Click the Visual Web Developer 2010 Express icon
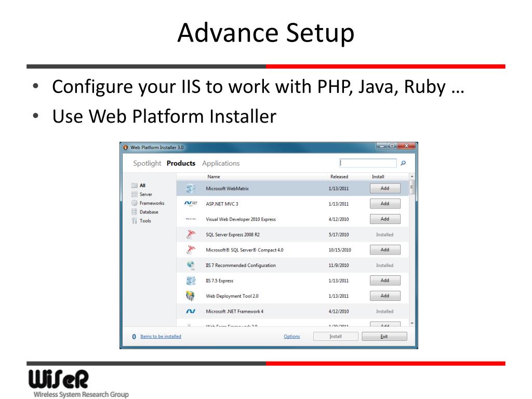 pos(191,219)
